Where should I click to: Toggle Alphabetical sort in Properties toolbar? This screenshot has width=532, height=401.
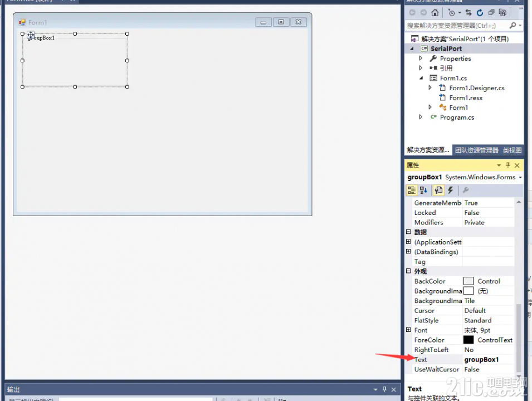coord(424,190)
